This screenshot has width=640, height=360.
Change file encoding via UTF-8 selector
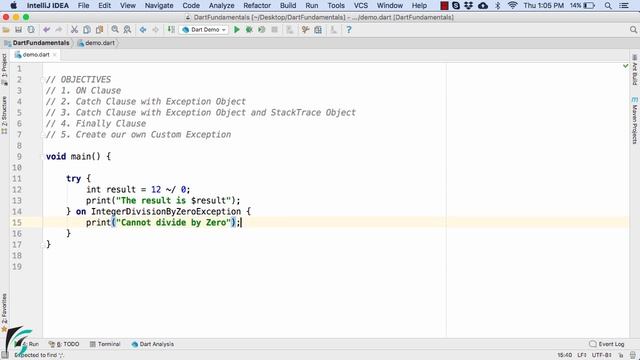tap(602, 355)
